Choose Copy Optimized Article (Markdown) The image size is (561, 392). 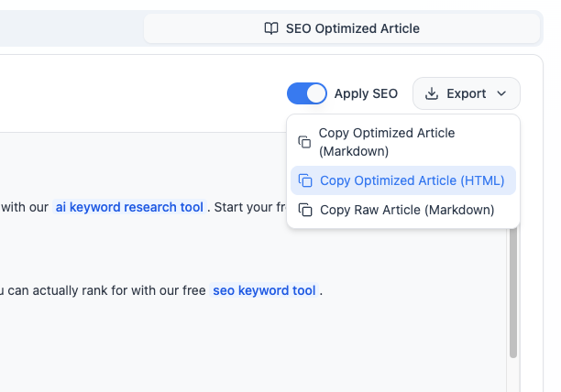pos(387,142)
